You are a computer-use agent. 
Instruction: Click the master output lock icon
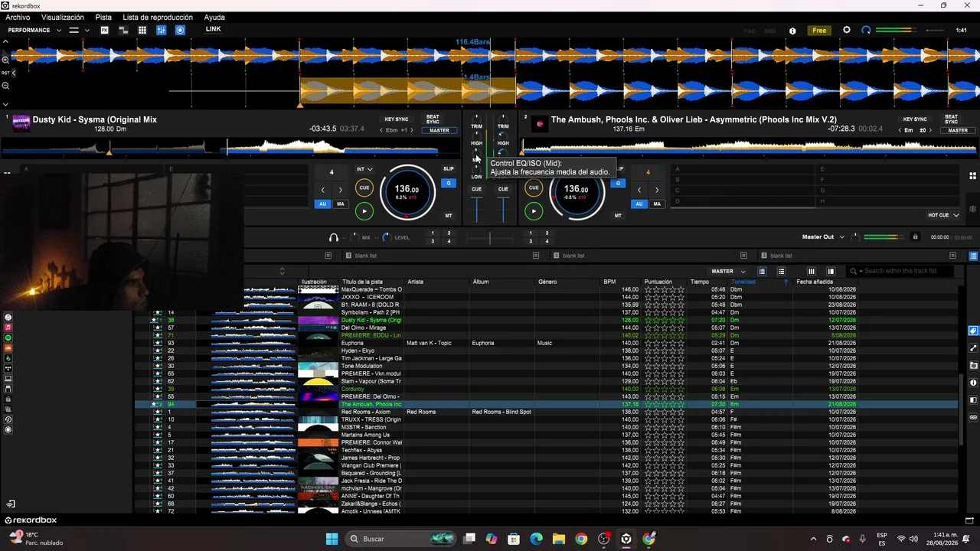point(915,237)
